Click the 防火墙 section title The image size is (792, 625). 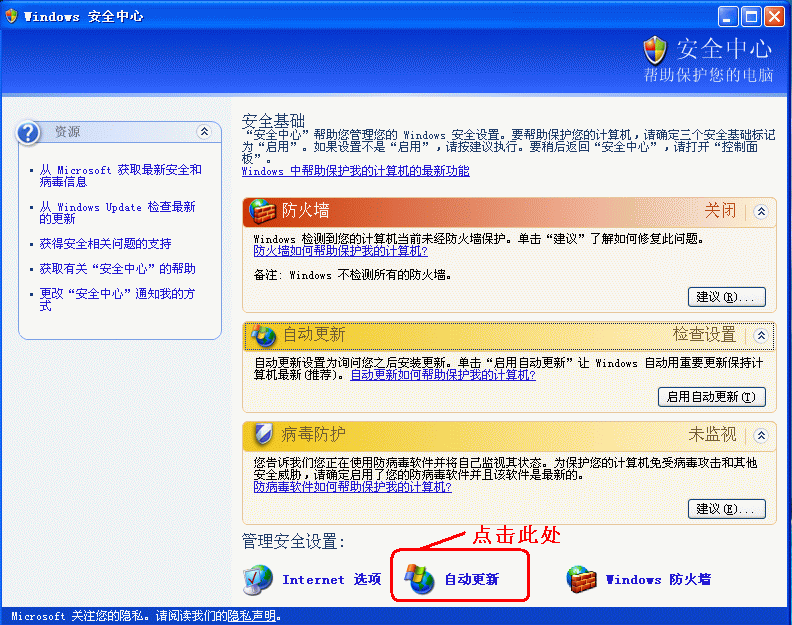305,210
